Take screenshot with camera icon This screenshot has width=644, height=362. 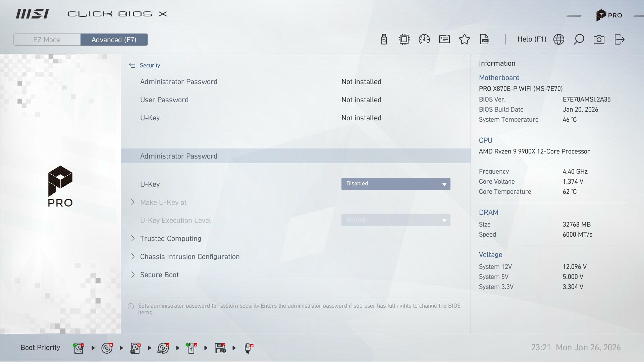[x=599, y=40]
